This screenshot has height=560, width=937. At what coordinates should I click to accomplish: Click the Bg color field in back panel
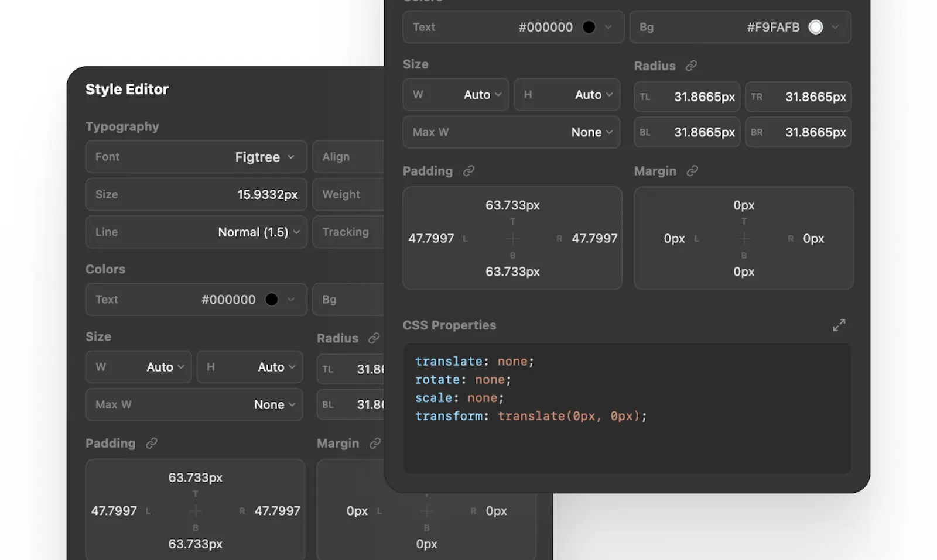pos(348,300)
